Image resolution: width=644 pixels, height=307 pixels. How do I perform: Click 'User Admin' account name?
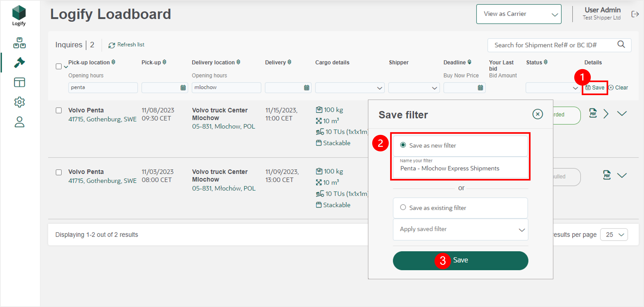(602, 10)
